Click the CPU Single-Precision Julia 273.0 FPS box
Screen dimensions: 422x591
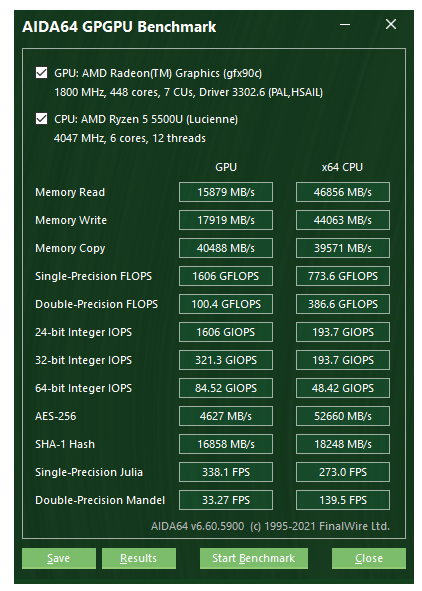[343, 472]
